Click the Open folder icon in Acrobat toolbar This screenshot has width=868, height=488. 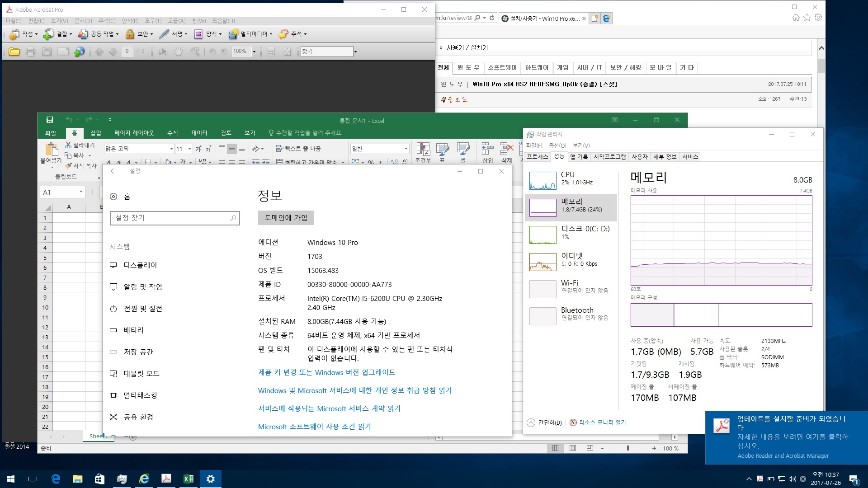[x=14, y=52]
